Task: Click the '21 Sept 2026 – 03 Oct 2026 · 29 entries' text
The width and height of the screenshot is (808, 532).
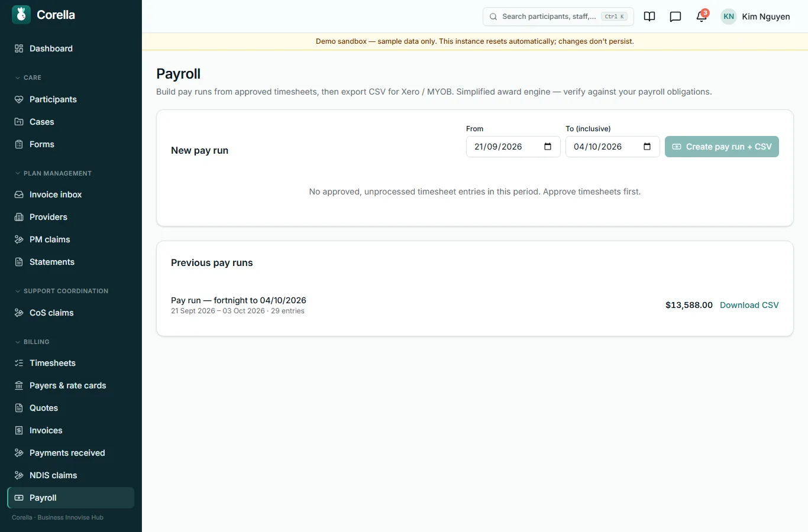Action: [x=238, y=311]
